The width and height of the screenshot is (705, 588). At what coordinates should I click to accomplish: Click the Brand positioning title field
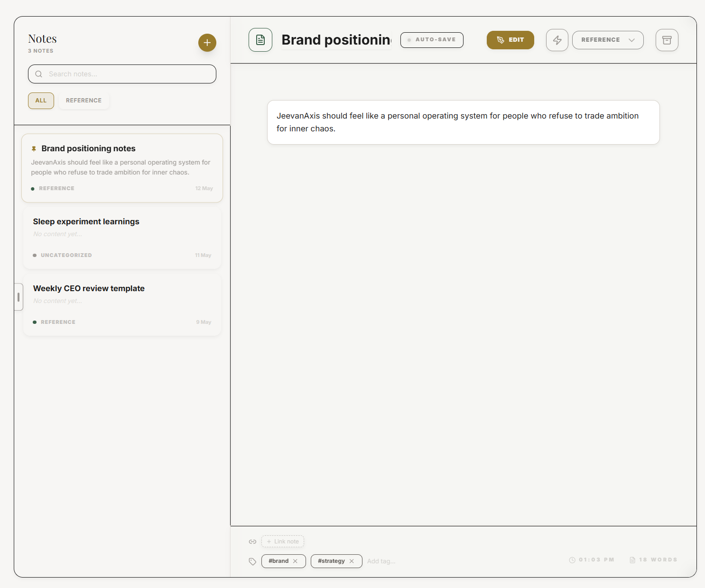(336, 40)
